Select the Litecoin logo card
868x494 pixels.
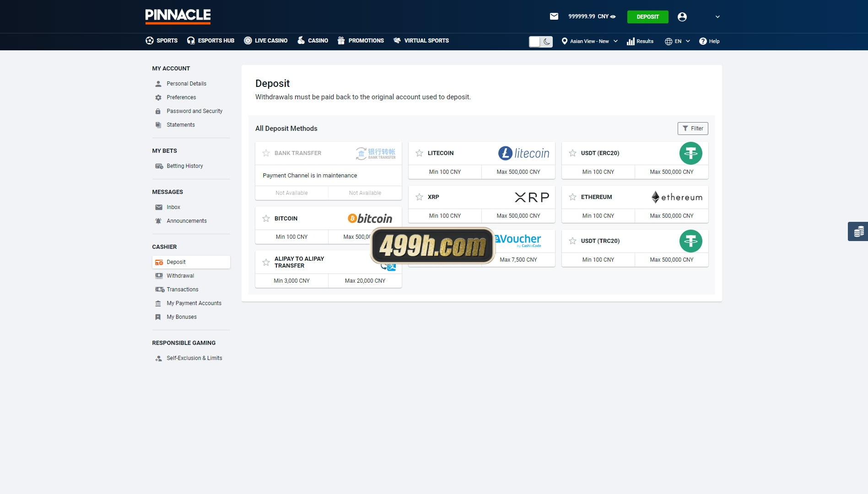pos(523,153)
